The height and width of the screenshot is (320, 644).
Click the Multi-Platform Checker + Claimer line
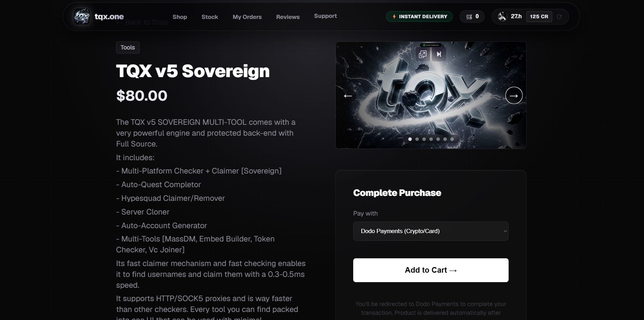[199, 171]
